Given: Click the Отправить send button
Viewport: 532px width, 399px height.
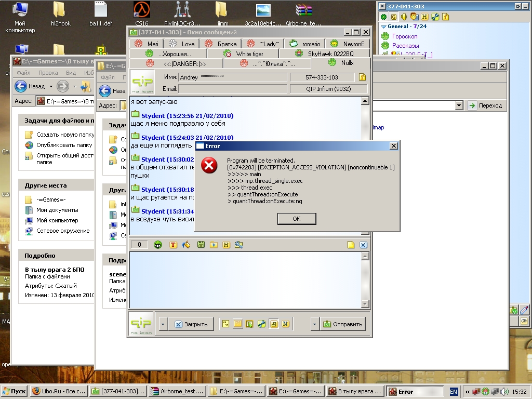Looking at the screenshot, I should coord(342,324).
